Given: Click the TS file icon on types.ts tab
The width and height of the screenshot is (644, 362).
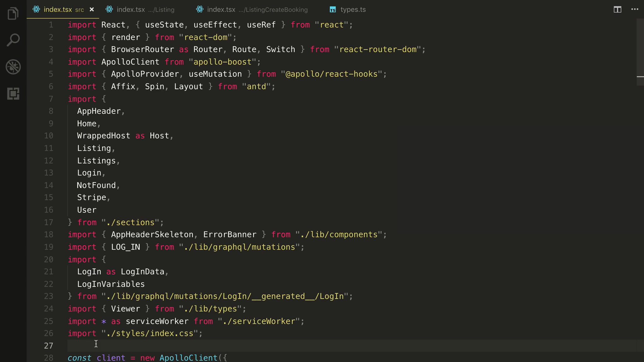Looking at the screenshot, I should [333, 10].
